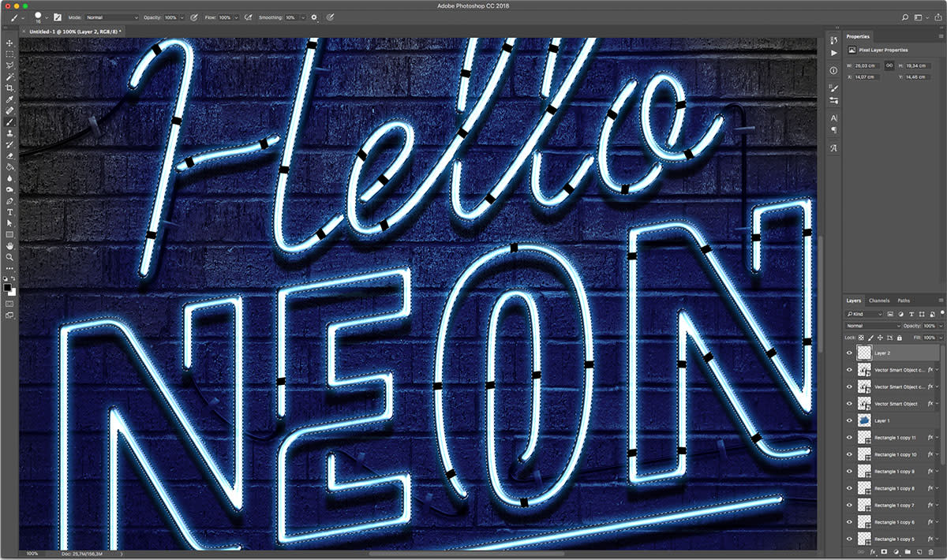
Task: Select the Properties panel tab
Action: [x=858, y=36]
